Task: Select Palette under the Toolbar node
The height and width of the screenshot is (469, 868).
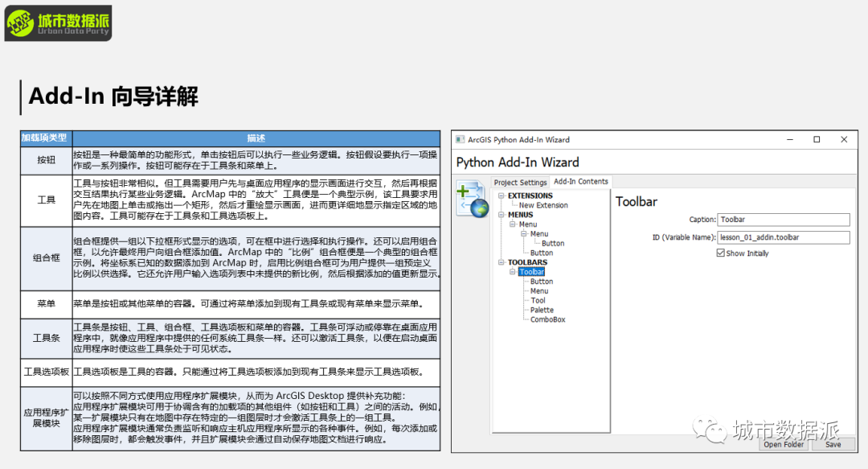Action: click(542, 310)
